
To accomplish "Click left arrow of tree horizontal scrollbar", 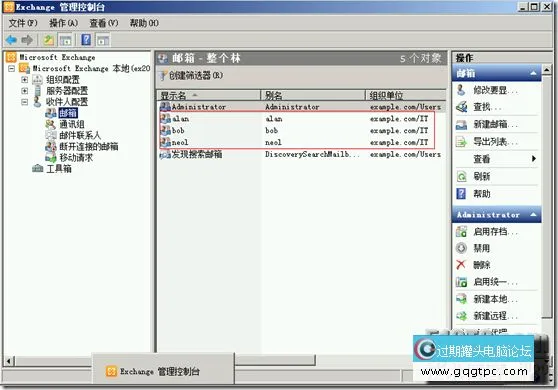I will [9, 361].
